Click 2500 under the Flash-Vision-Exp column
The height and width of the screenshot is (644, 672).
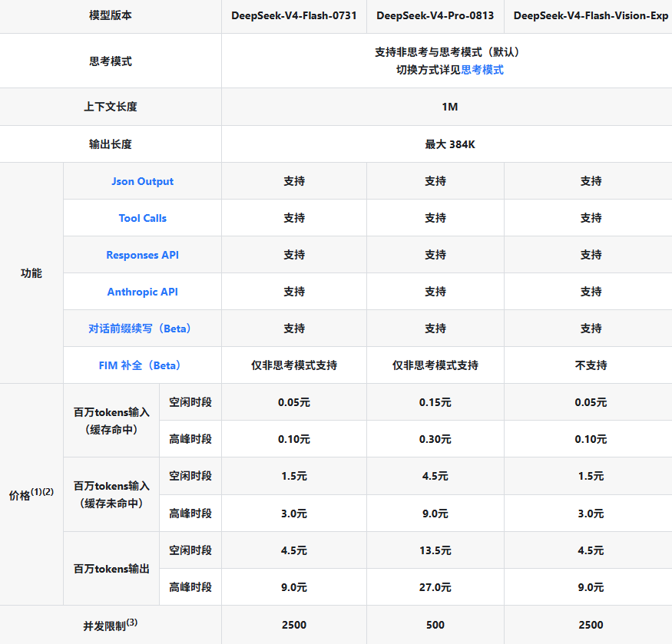pos(591,625)
